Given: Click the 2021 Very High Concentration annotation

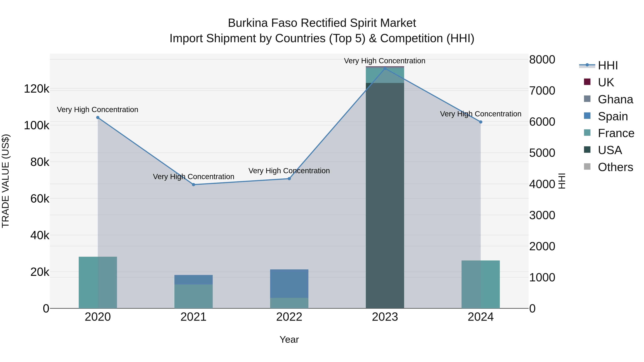Looking at the screenshot, I should click(194, 177).
